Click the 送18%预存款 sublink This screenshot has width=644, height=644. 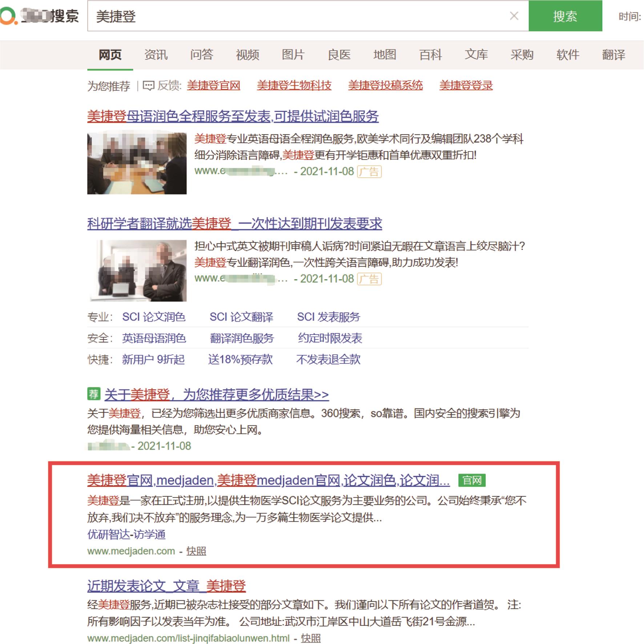tap(240, 360)
